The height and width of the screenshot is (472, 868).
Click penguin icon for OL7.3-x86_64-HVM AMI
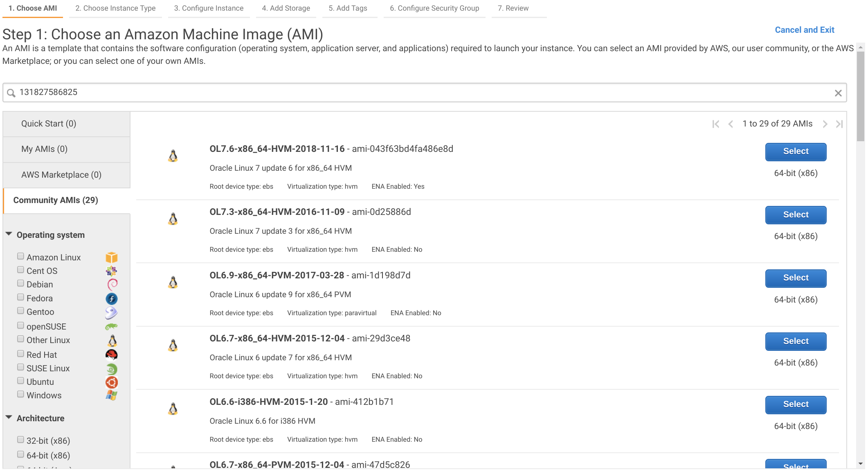173,219
